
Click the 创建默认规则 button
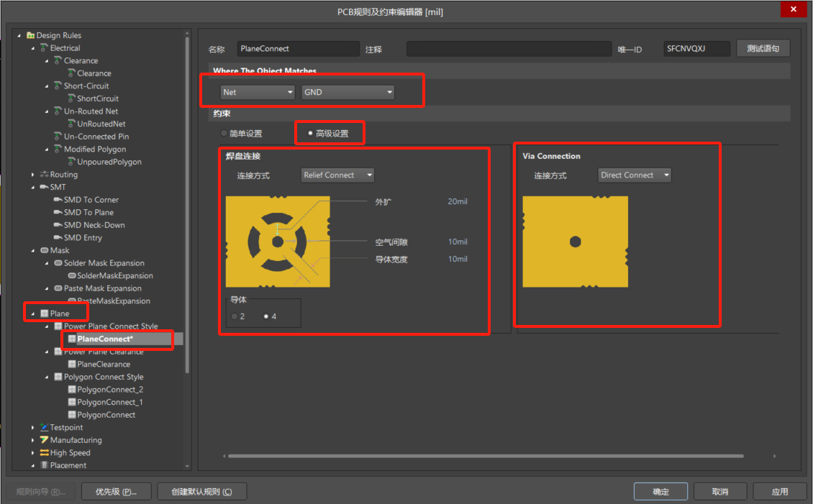[201, 492]
